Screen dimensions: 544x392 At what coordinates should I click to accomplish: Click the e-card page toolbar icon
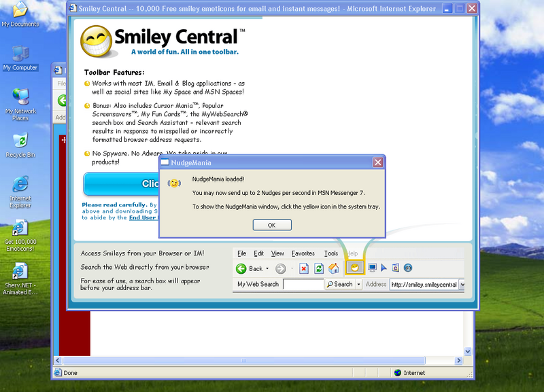click(x=396, y=268)
